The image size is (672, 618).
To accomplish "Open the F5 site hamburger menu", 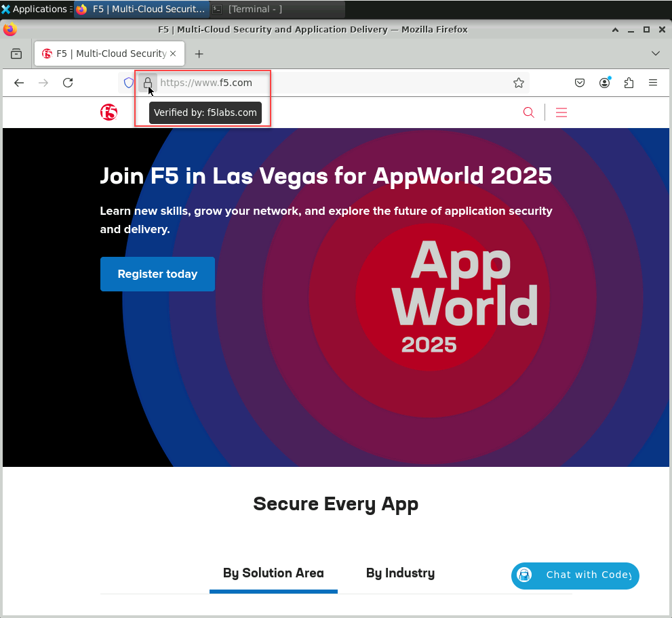I will 561,112.
